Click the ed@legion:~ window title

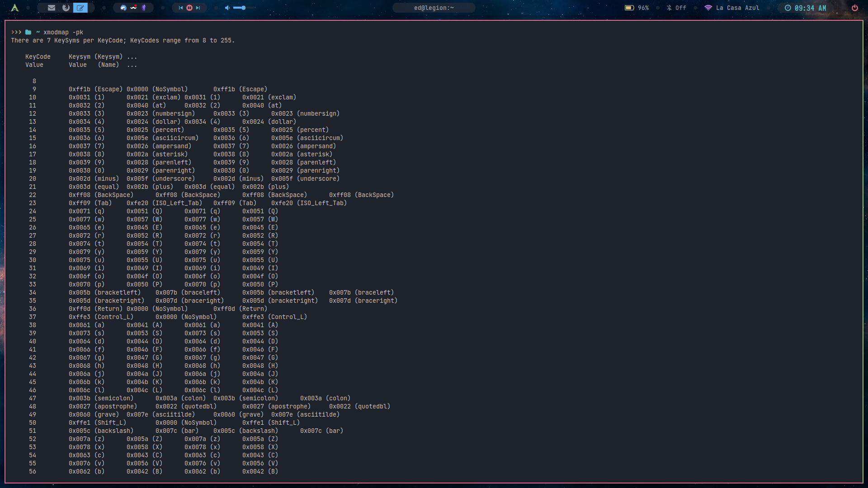[434, 8]
